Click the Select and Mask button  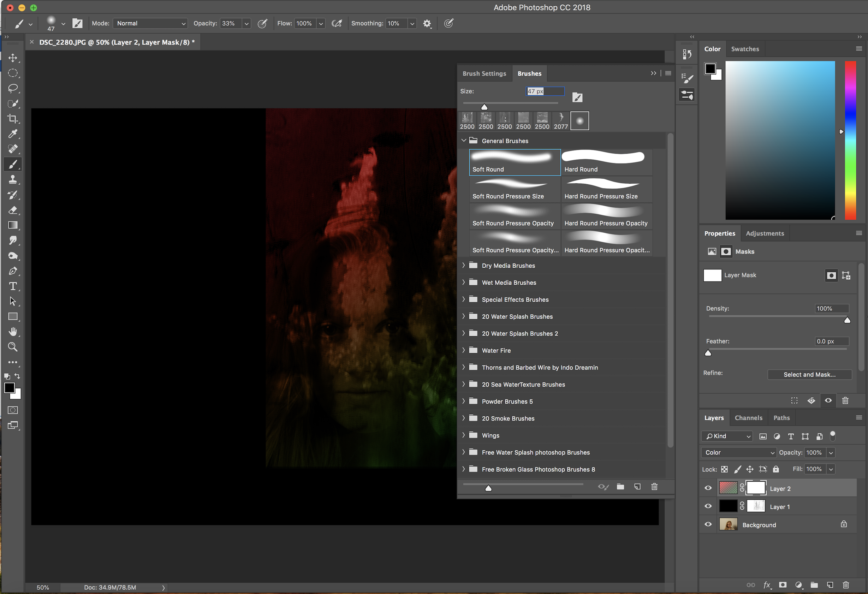[809, 375]
